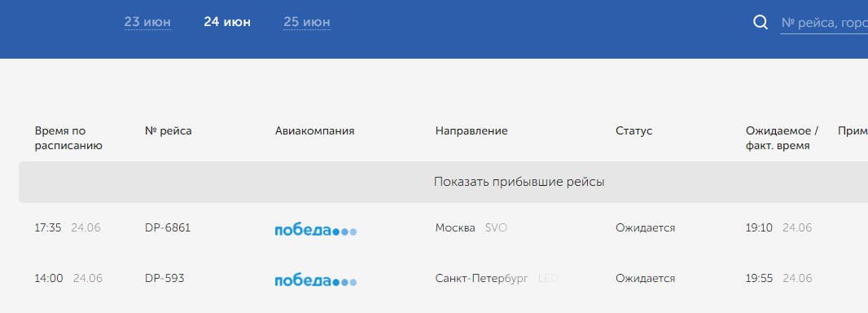This screenshot has width=868, height=313.
Task: Click Ожидаемое / факт. время column header
Action: [x=782, y=139]
